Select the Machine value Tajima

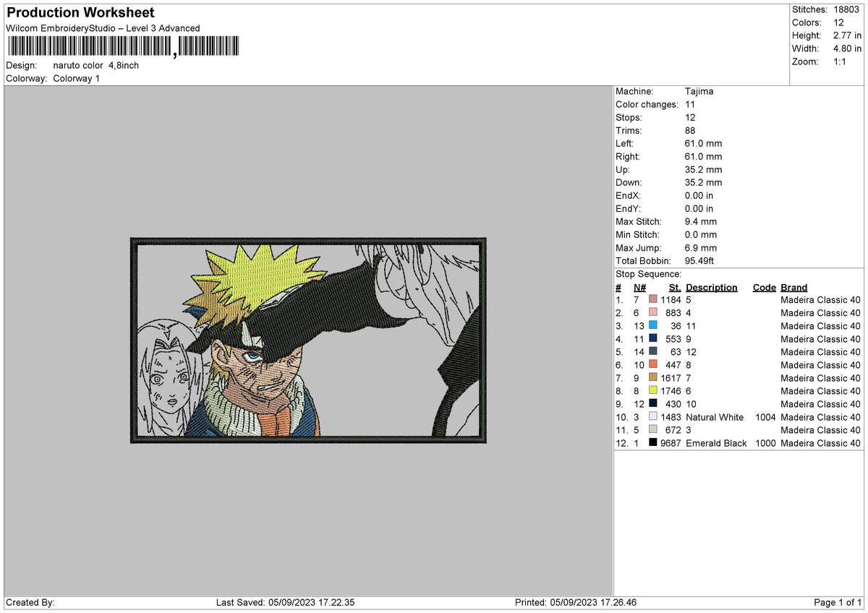coord(699,91)
